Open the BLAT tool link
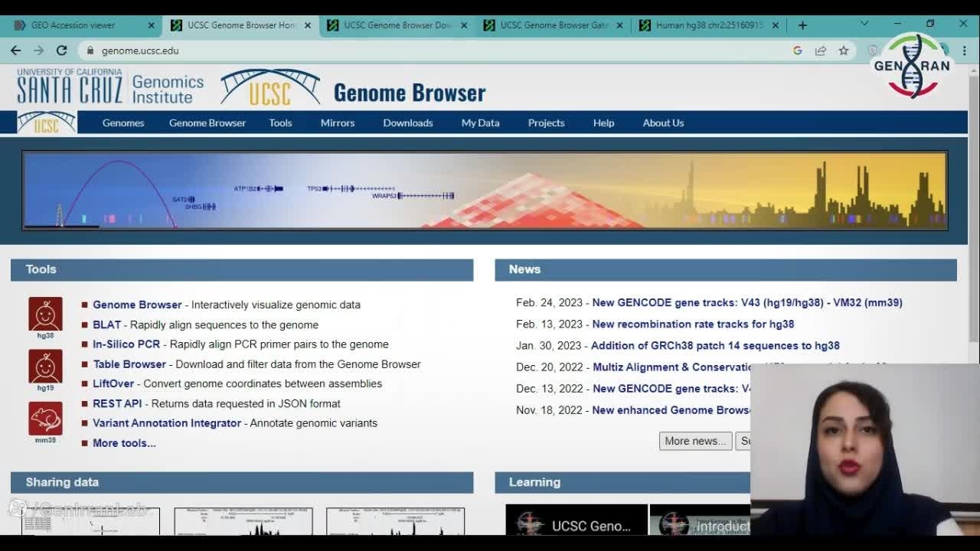 [106, 324]
